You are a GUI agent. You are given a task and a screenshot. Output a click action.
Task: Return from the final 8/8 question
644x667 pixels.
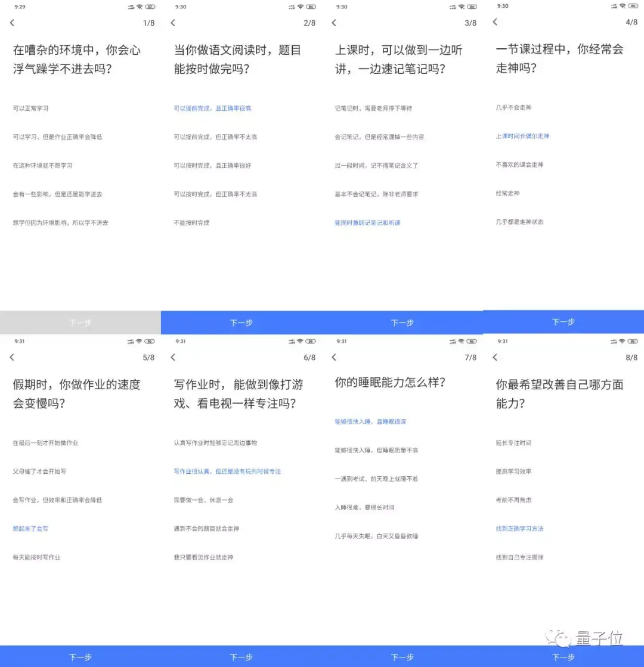[495, 357]
